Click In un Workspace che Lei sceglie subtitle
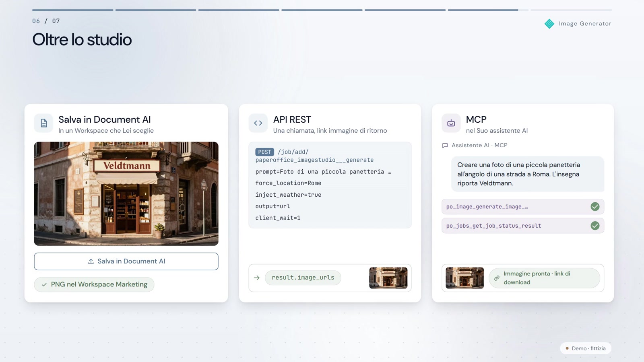Viewport: 644px width, 362px height. pos(106,131)
